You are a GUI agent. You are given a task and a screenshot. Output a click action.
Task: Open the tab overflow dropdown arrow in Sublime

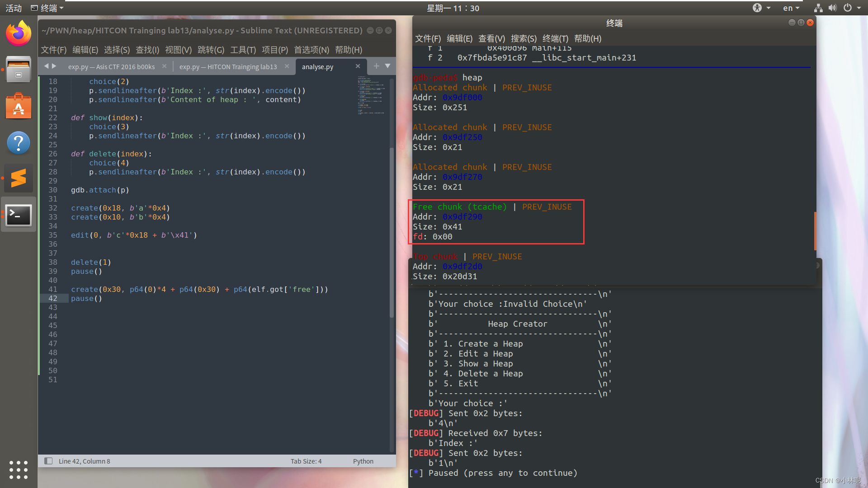(388, 66)
